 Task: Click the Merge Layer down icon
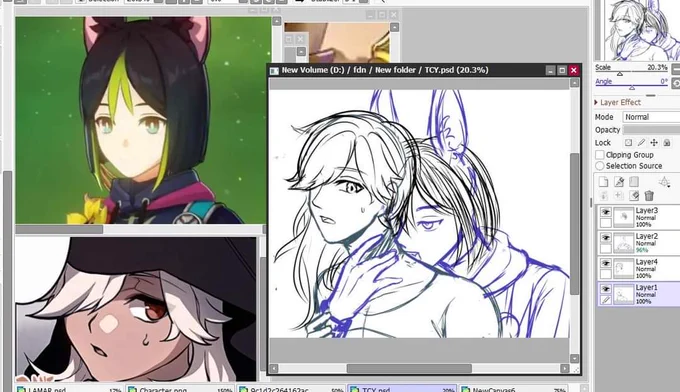click(619, 196)
